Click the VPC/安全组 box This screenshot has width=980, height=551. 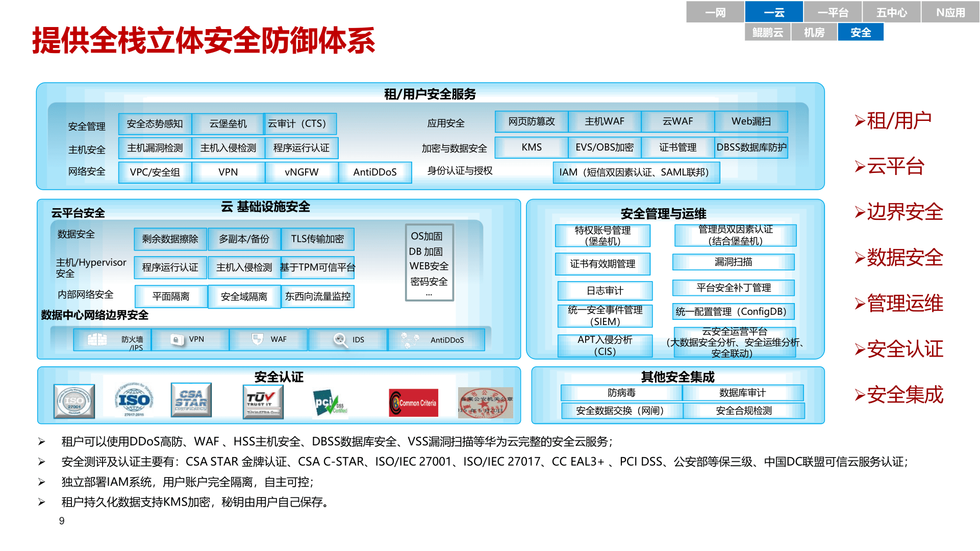point(155,172)
